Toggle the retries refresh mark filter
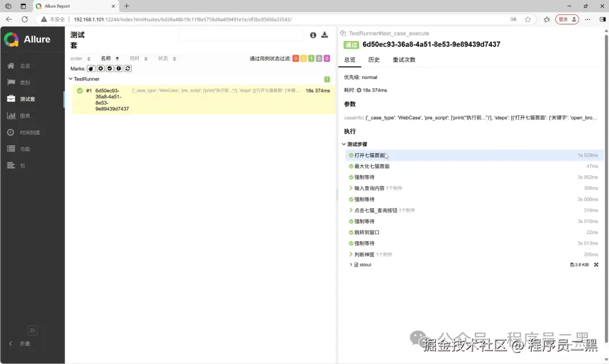The image size is (609, 364). click(x=128, y=69)
